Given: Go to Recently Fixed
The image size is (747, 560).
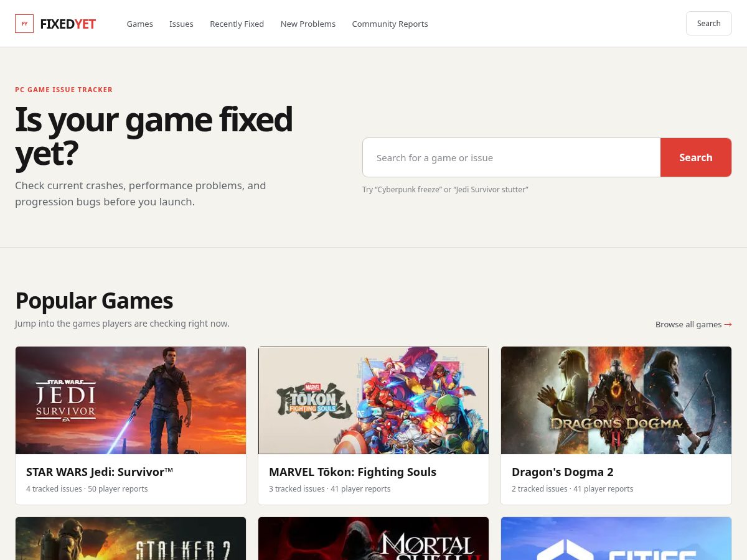Looking at the screenshot, I should coord(237,24).
